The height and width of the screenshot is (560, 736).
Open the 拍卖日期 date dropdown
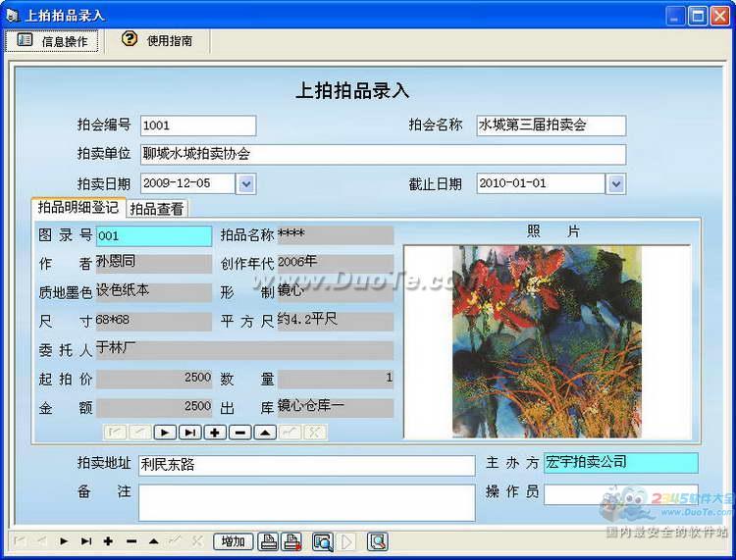(246, 183)
